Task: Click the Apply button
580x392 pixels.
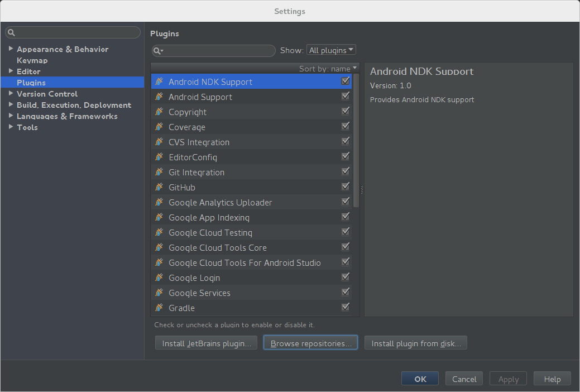Action: [x=508, y=379]
